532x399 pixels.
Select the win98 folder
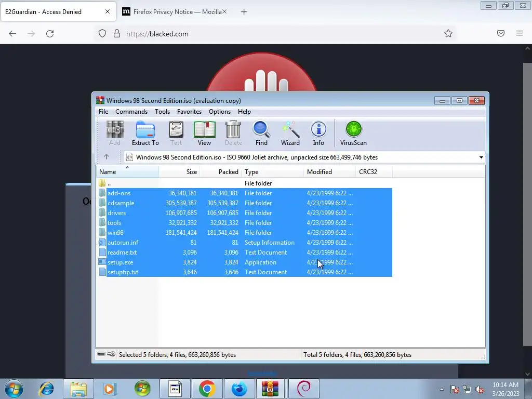[244, 232]
